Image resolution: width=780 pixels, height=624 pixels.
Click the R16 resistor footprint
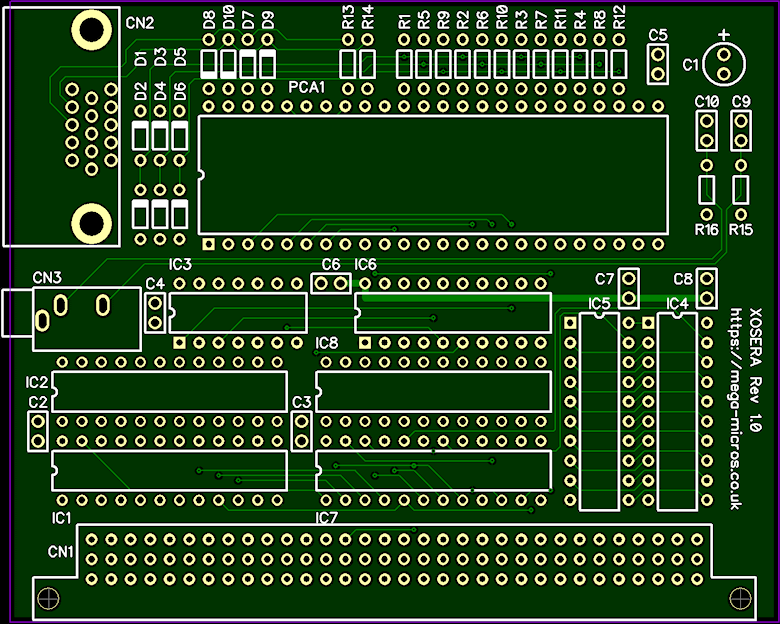pos(707,189)
